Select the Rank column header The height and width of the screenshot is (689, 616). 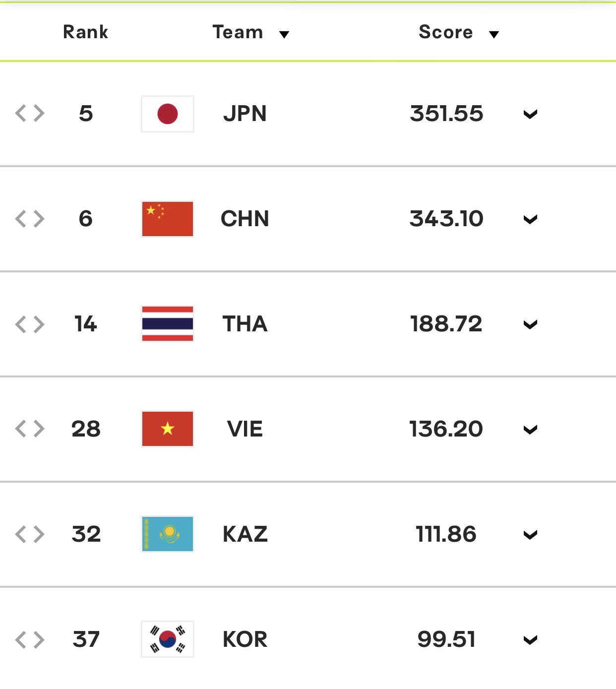85,32
